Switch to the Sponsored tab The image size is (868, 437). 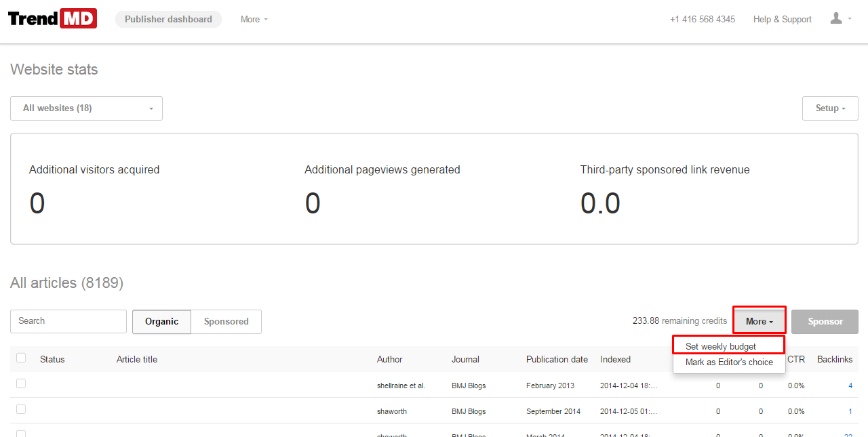click(x=226, y=322)
